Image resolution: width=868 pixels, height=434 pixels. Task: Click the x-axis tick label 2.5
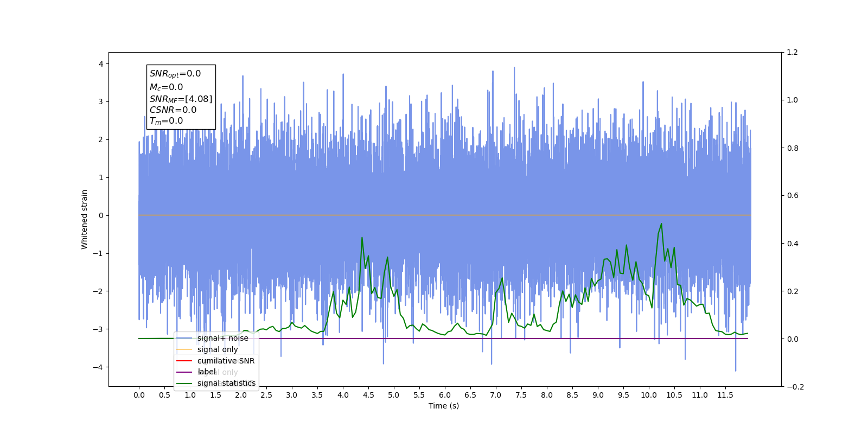click(x=266, y=395)
